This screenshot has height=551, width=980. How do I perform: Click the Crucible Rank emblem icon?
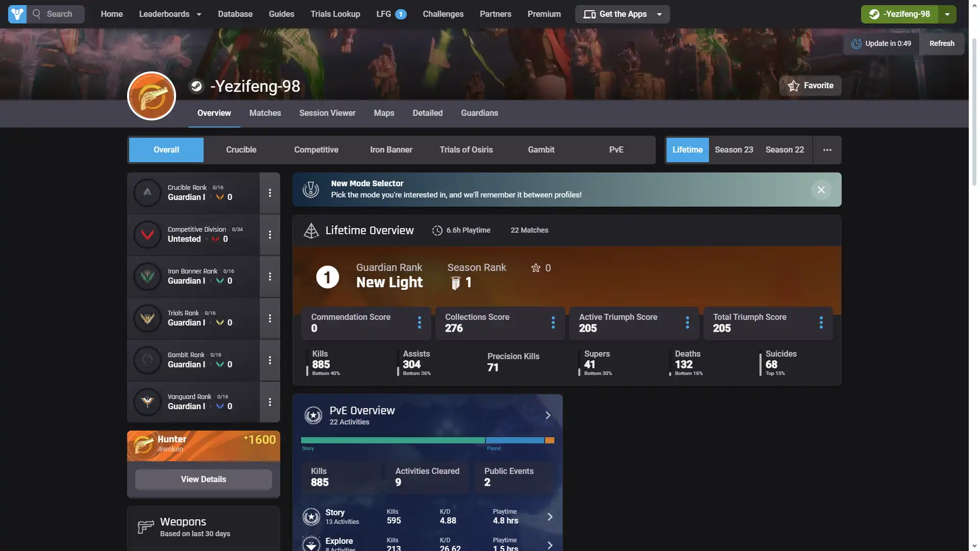click(x=148, y=193)
